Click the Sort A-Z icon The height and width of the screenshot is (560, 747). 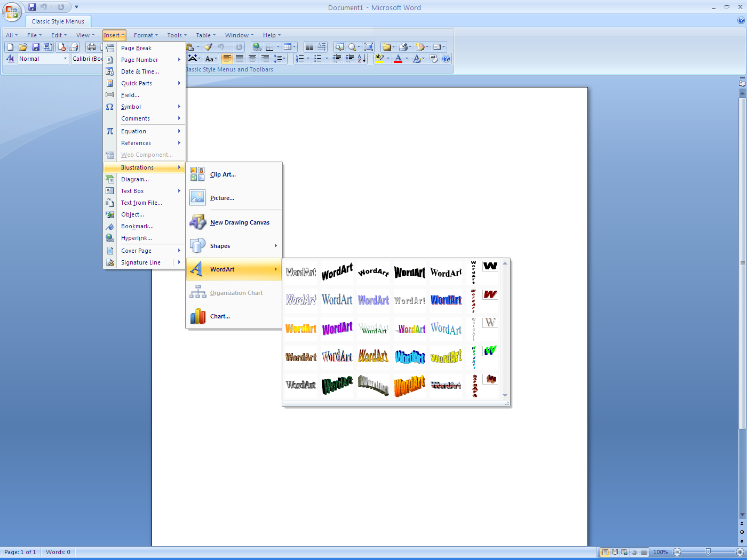click(362, 59)
